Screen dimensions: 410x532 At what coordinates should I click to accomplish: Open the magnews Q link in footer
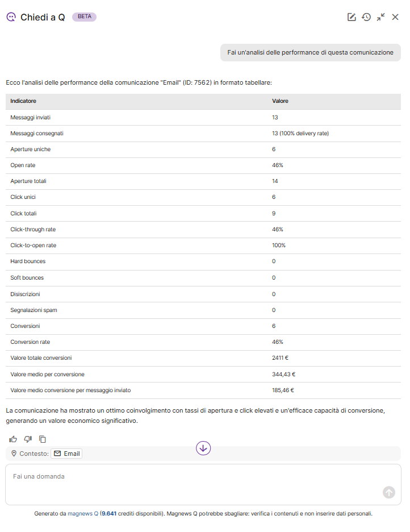(x=83, y=513)
